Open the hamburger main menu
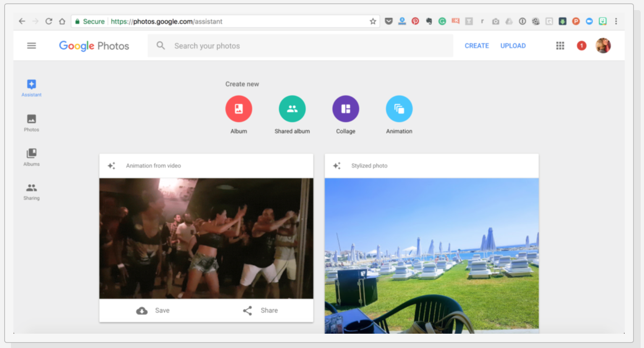The image size is (644, 348). click(31, 46)
